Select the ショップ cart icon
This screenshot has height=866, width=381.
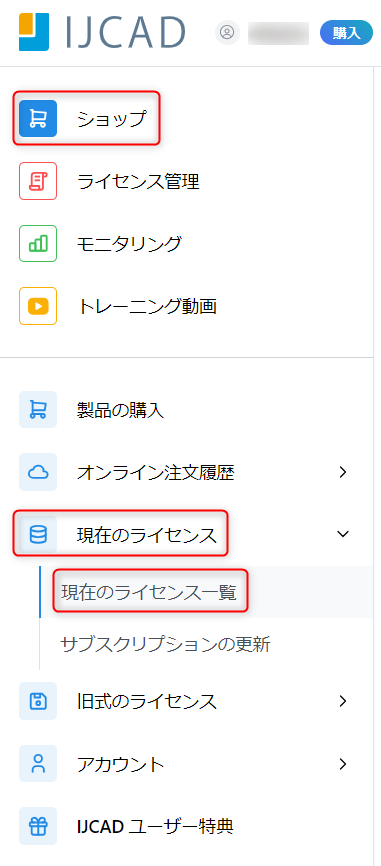(38, 118)
